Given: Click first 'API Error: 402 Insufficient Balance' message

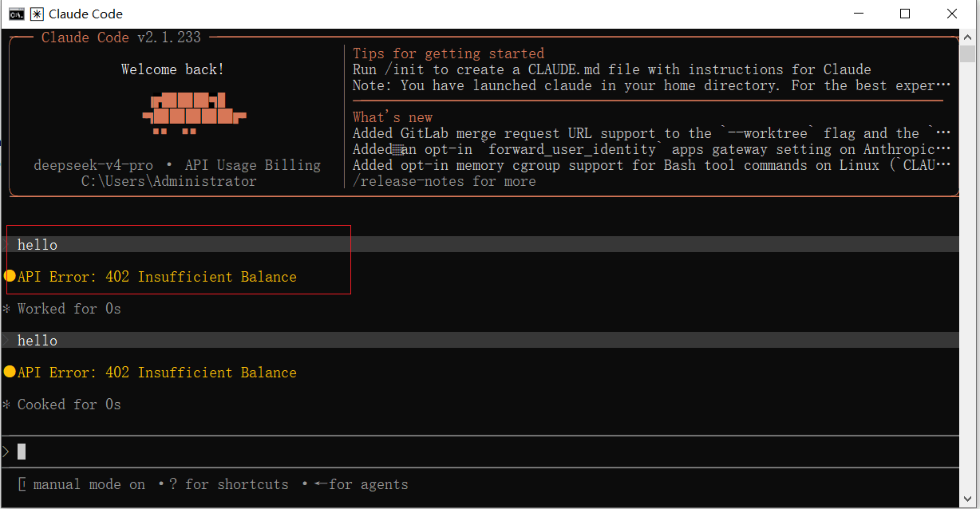Looking at the screenshot, I should click(x=157, y=277).
